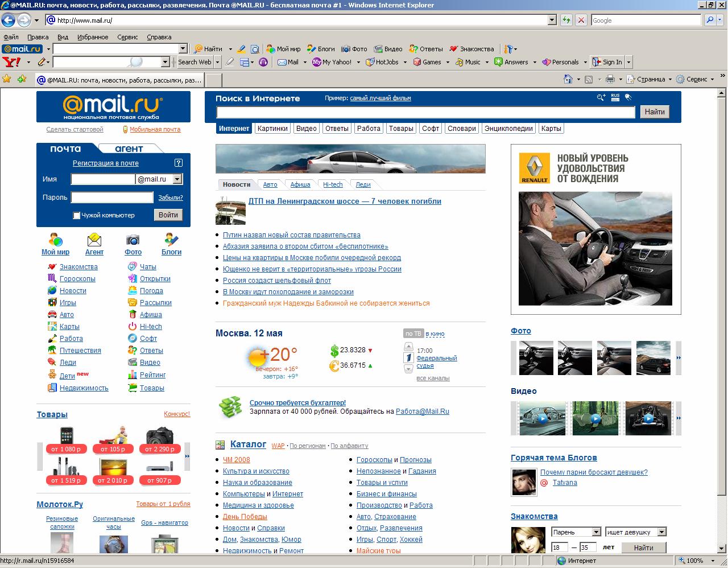Open the ищет девушку dropdown
728x568 pixels.
[x=661, y=532]
